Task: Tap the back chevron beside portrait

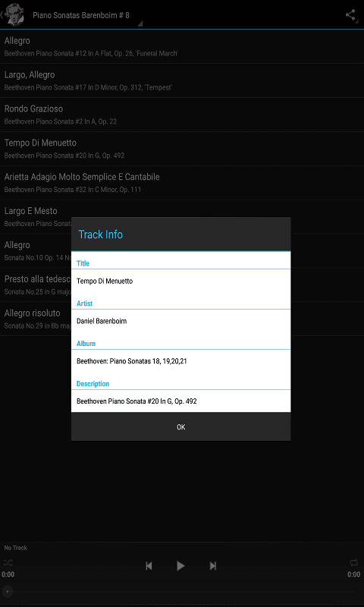Action: [2, 14]
